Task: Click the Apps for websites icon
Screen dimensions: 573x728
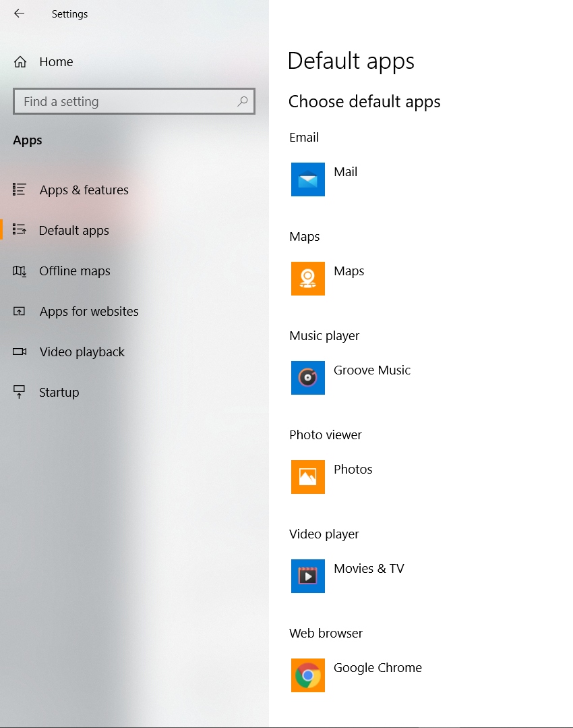Action: pos(19,311)
